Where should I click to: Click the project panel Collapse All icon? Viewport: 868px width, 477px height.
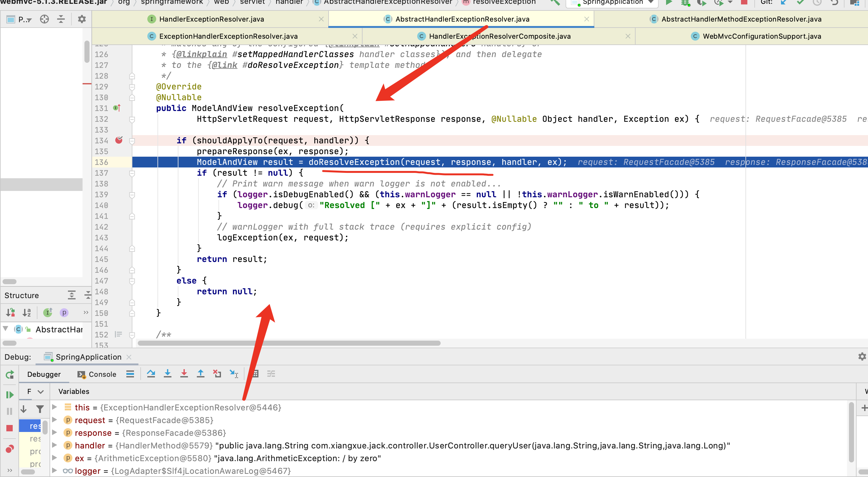pyautogui.click(x=61, y=19)
